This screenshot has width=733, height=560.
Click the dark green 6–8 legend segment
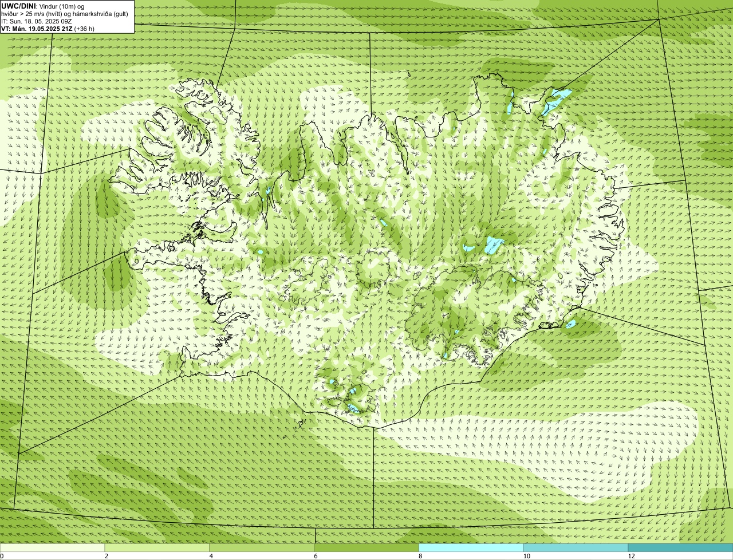pos(367,547)
